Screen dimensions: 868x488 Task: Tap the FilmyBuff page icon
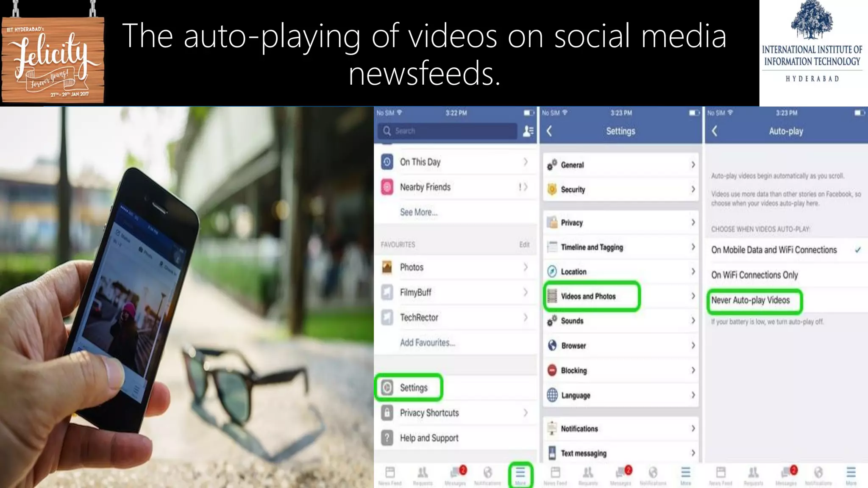coord(387,292)
